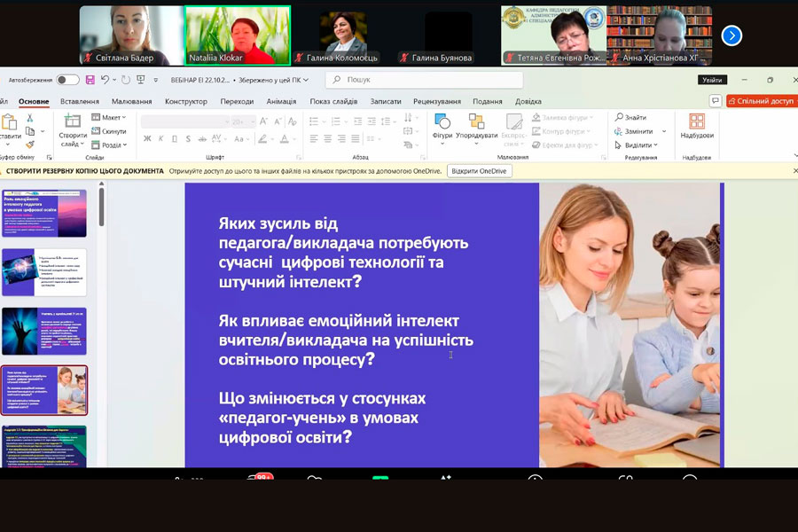Click the Відкрити OneDrive button
Image resolution: width=798 pixels, height=532 pixels.
point(479,171)
